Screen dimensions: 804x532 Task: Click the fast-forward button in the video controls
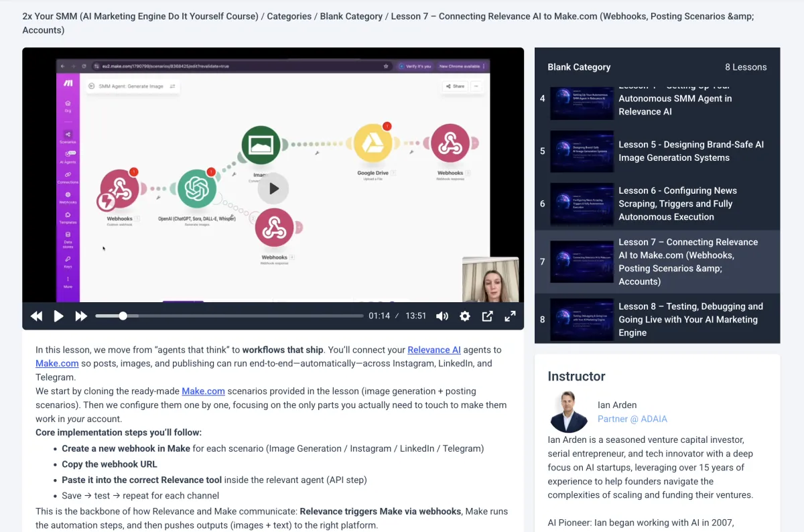pos(81,316)
